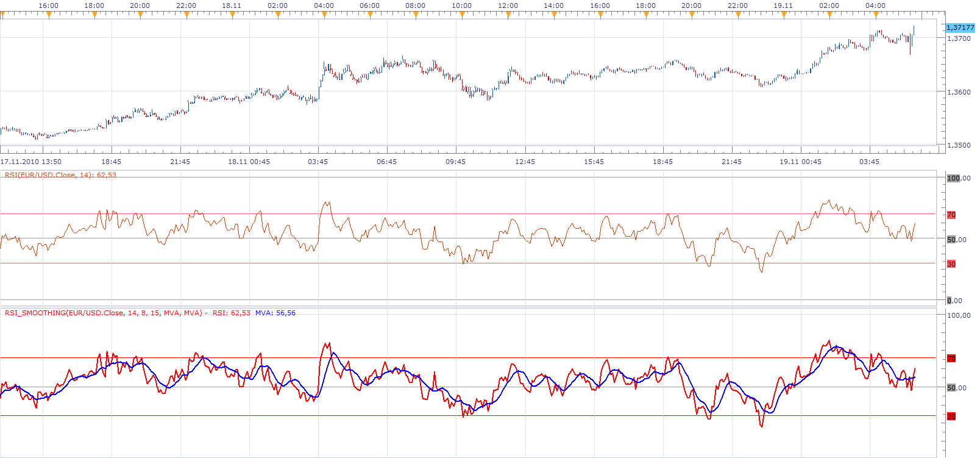Image resolution: width=980 pixels, height=458 pixels.
Task: Click the orange marker under 08:00
Action: [x=416, y=15]
